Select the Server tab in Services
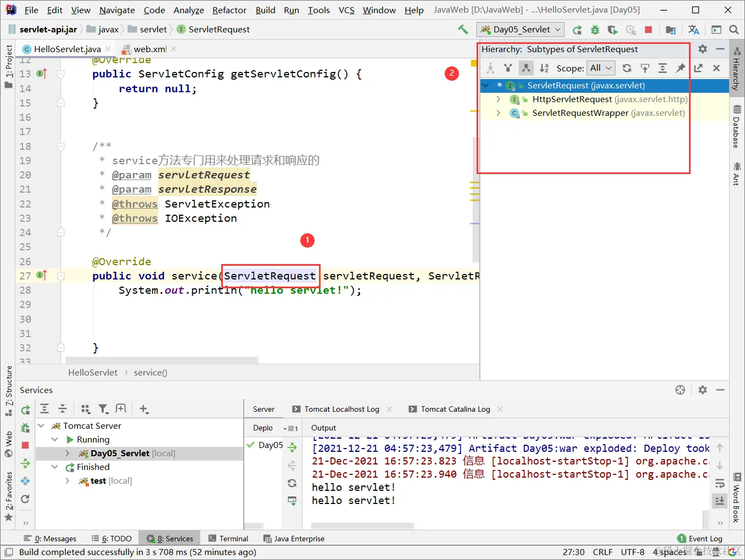Image resolution: width=745 pixels, height=560 pixels. [264, 409]
